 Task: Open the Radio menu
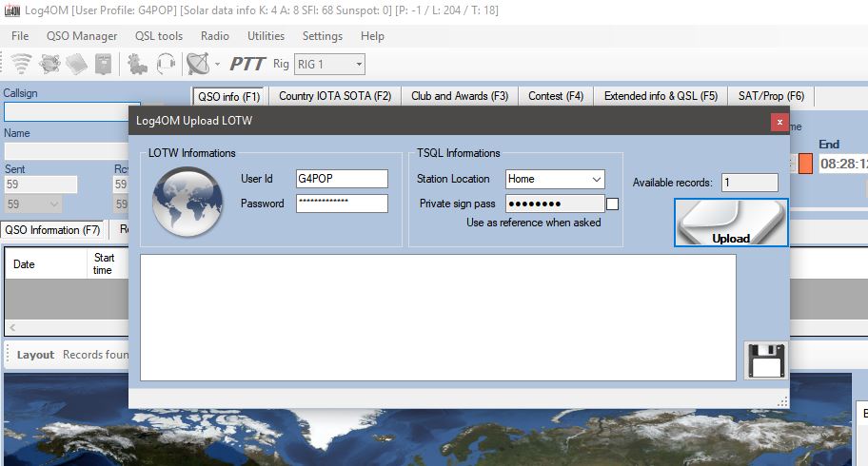tap(215, 36)
